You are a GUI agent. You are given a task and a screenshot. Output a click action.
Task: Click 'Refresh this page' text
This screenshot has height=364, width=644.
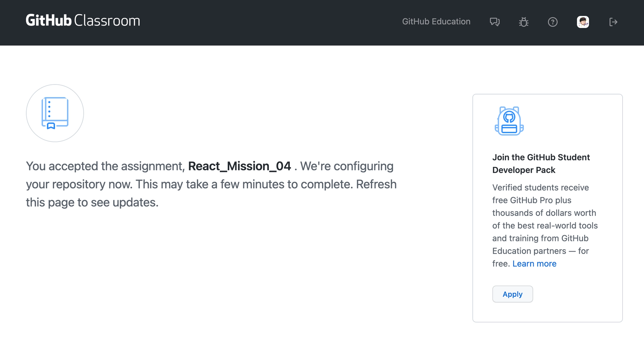coord(376,185)
